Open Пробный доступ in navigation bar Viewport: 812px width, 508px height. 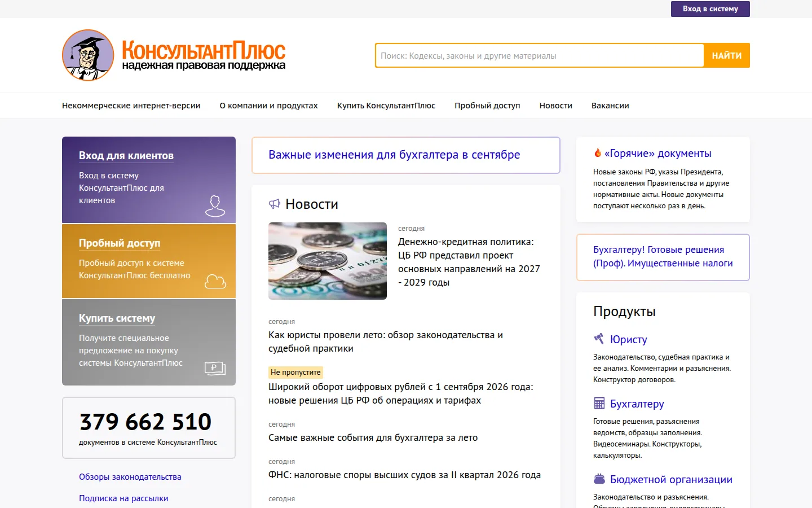pos(487,106)
